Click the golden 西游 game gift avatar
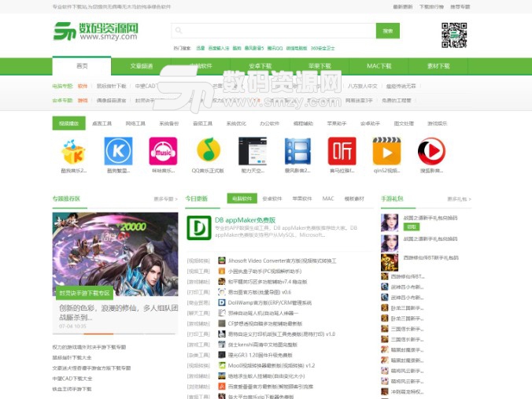 (x=390, y=262)
